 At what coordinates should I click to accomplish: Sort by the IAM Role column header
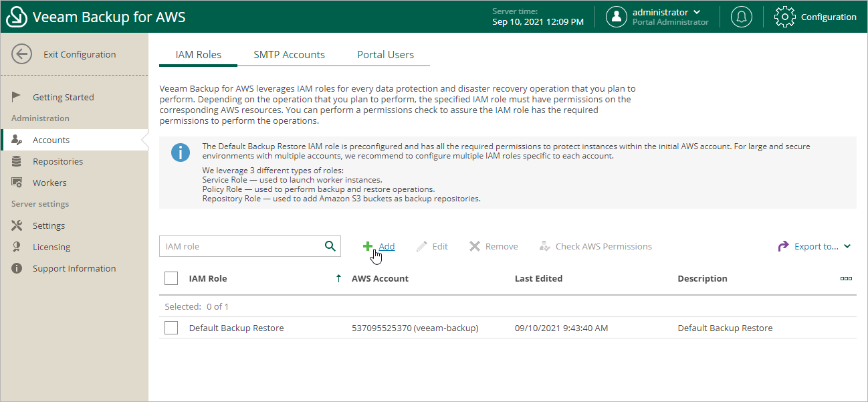coord(208,278)
